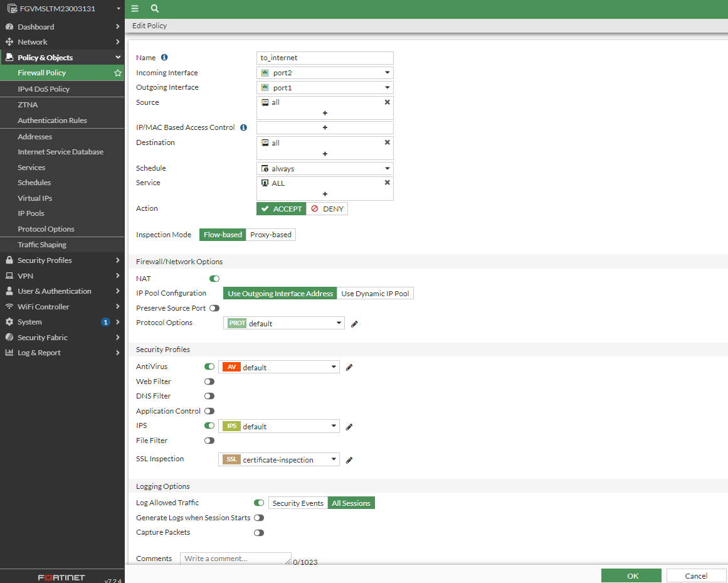Select the DENY action button

pos(327,209)
